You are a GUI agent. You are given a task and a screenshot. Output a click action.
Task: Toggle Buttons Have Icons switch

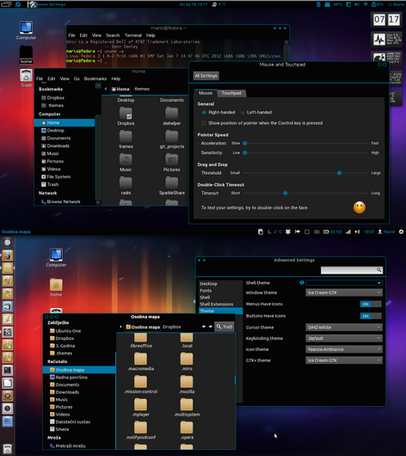pyautogui.click(x=371, y=316)
